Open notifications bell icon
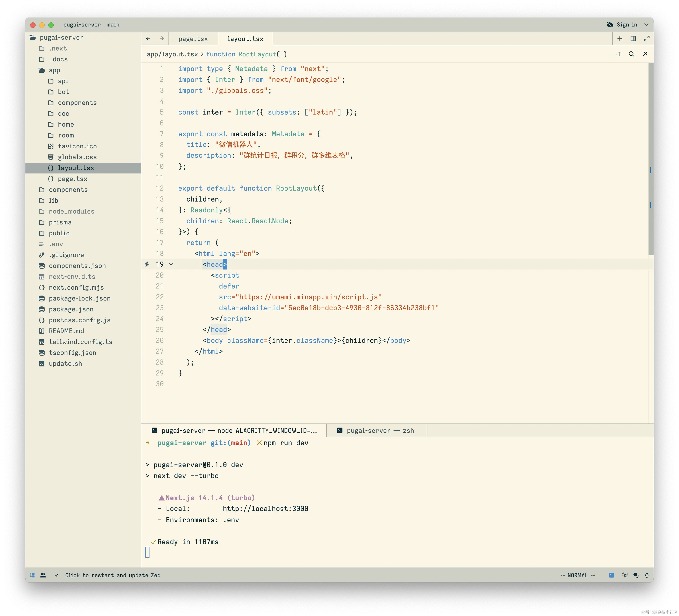 pos(647,575)
